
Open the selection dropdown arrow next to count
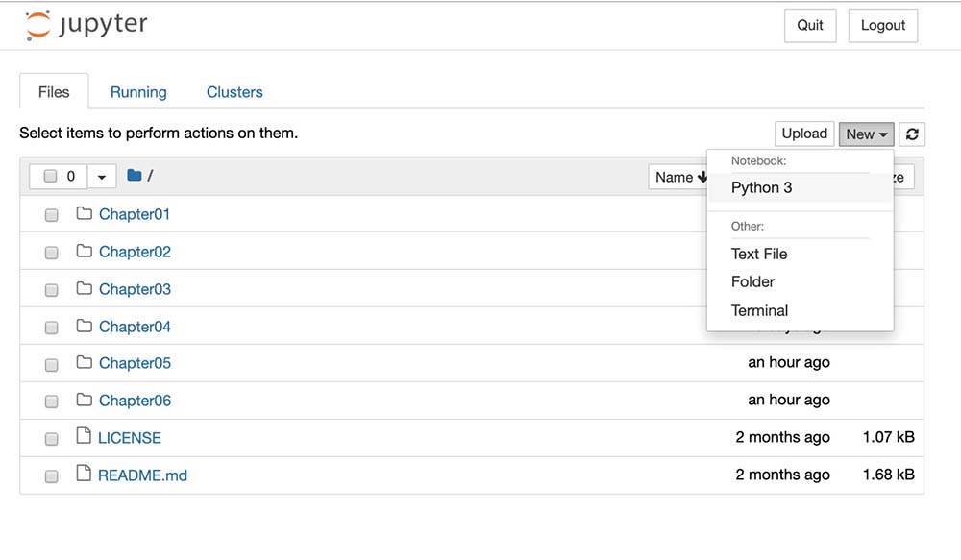pyautogui.click(x=102, y=177)
